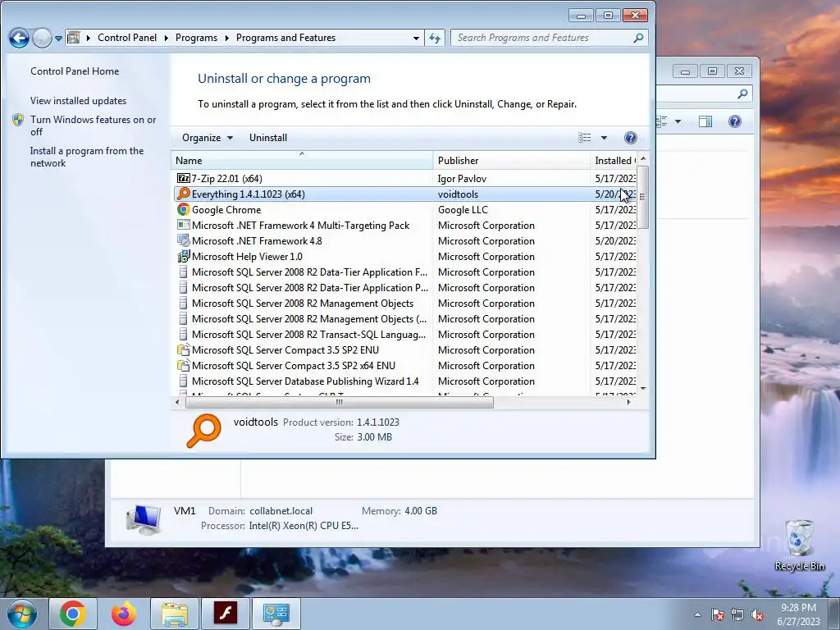This screenshot has width=840, height=630.
Task: Click the Control Panel address bar icon
Action: (x=73, y=38)
